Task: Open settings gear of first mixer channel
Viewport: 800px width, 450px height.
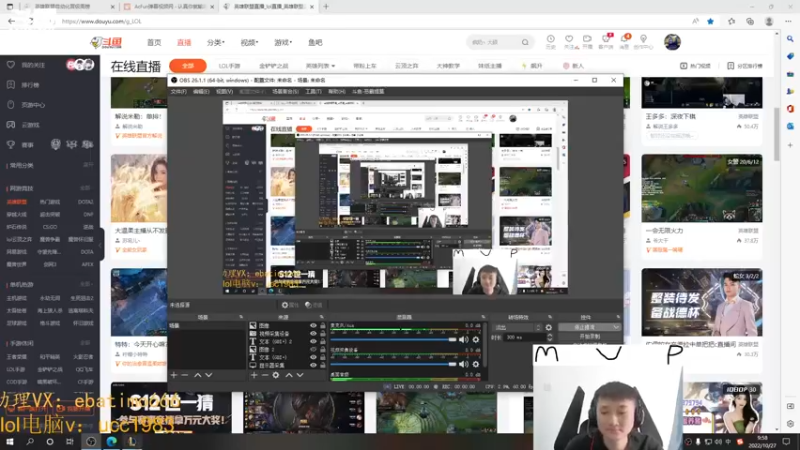Action: [x=476, y=339]
